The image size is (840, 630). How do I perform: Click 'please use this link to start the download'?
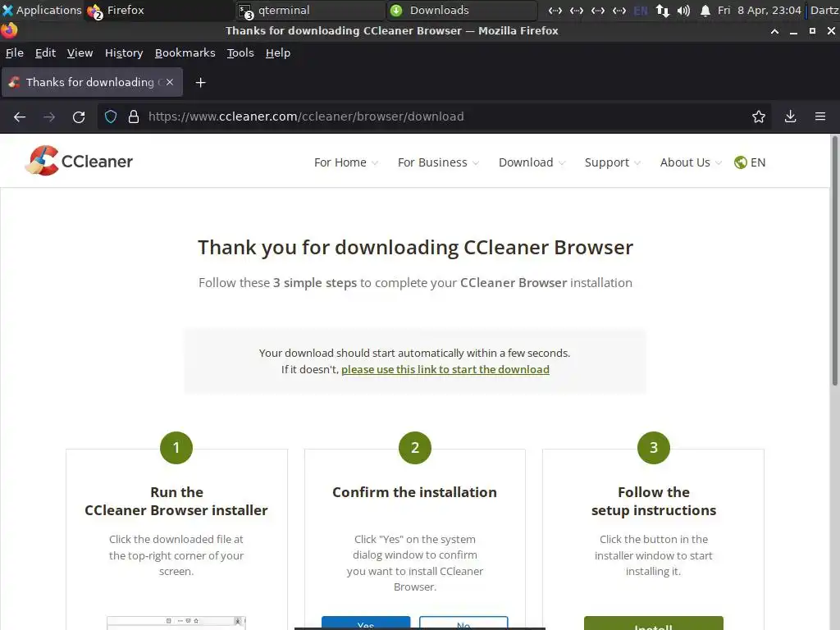[445, 370]
